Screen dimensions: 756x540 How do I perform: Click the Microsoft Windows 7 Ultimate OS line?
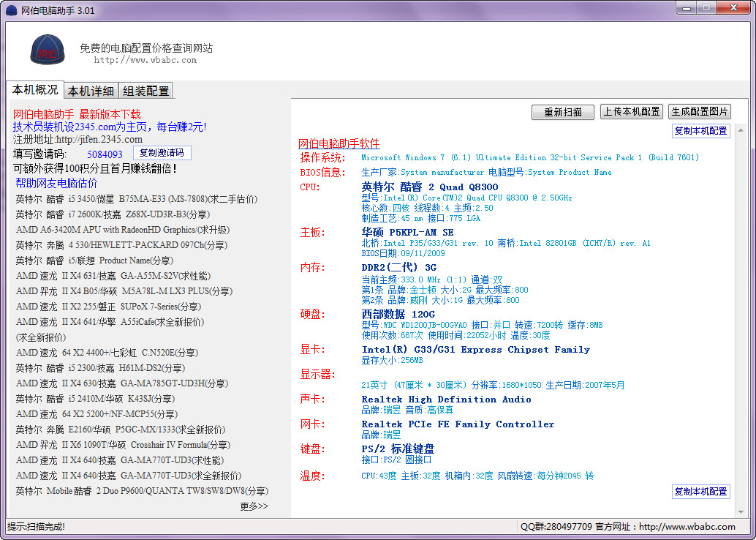[x=530, y=158]
